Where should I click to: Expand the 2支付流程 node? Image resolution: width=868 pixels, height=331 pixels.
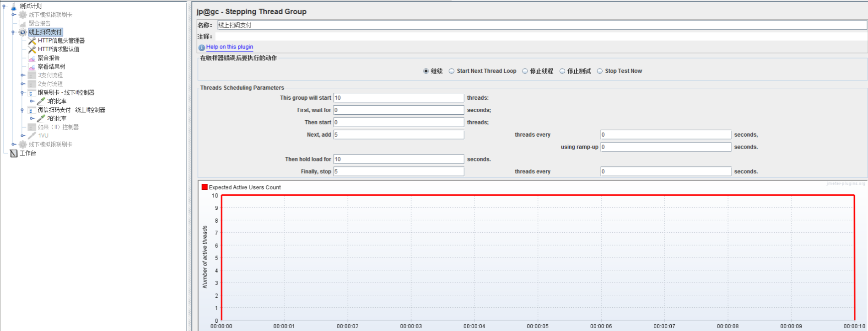23,84
